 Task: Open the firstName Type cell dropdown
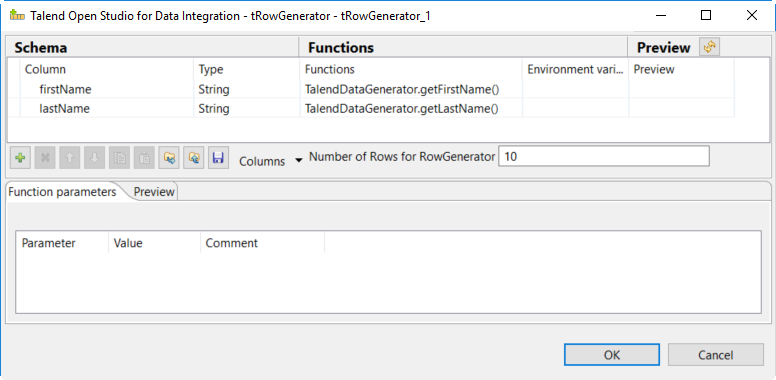[246, 90]
